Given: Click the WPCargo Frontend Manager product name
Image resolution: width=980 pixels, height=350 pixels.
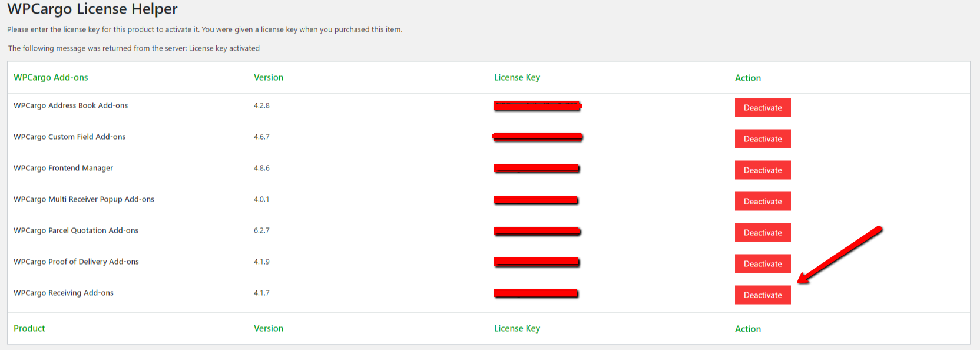Looking at the screenshot, I should (63, 168).
